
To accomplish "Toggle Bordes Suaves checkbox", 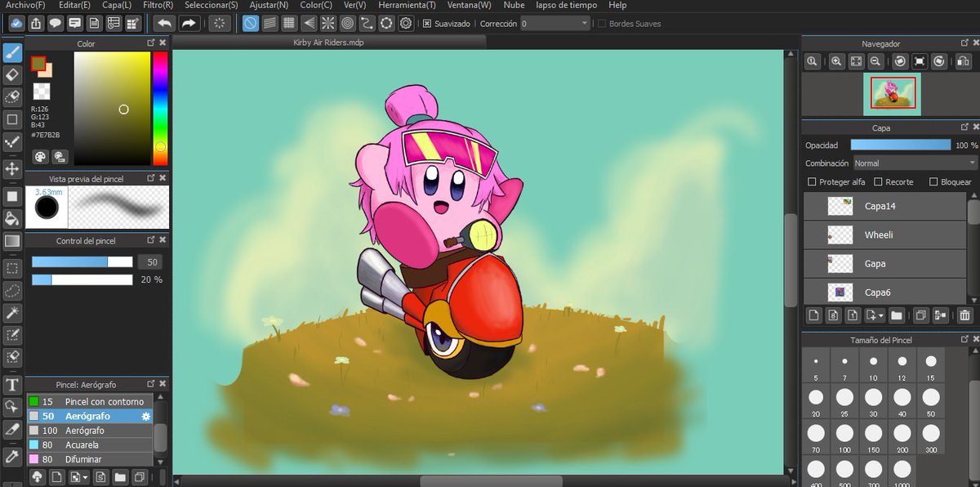I will (x=603, y=24).
